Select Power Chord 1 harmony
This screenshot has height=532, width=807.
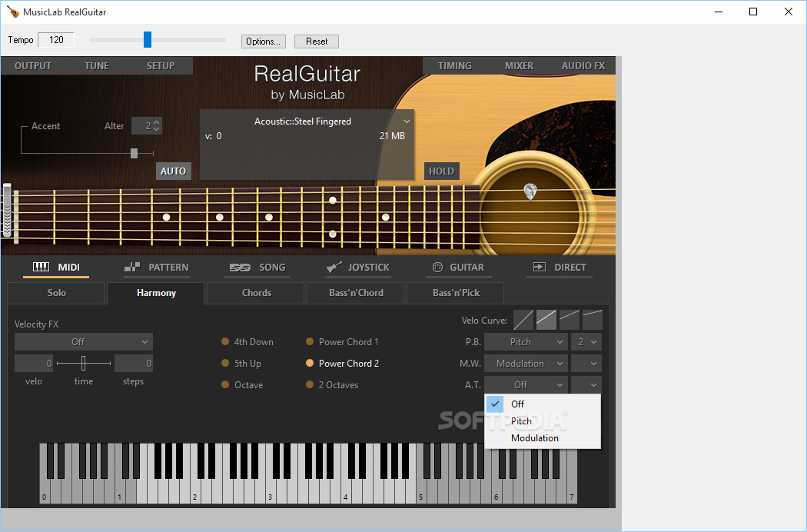click(309, 341)
